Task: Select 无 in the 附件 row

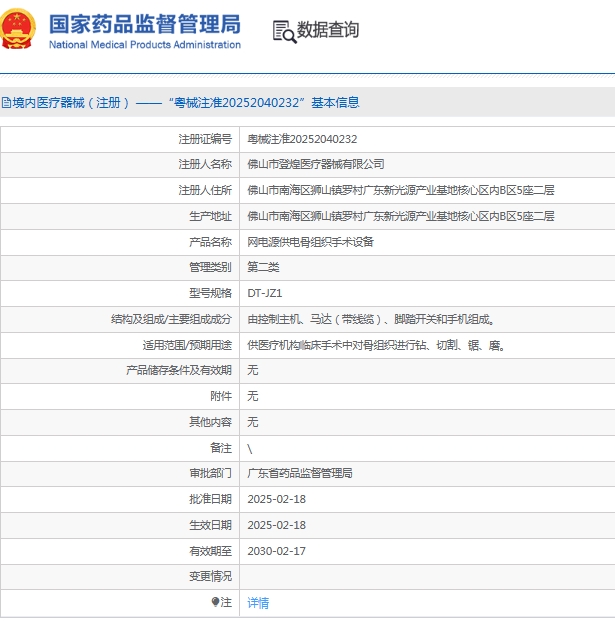Action: coord(253,396)
